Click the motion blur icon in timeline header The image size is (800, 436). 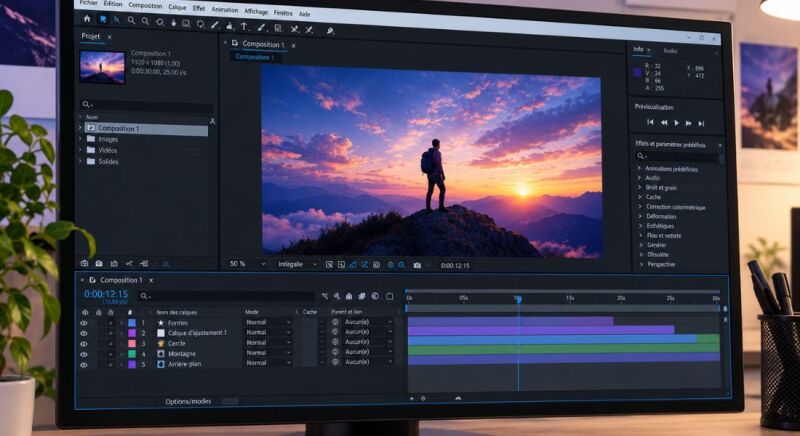(375, 296)
